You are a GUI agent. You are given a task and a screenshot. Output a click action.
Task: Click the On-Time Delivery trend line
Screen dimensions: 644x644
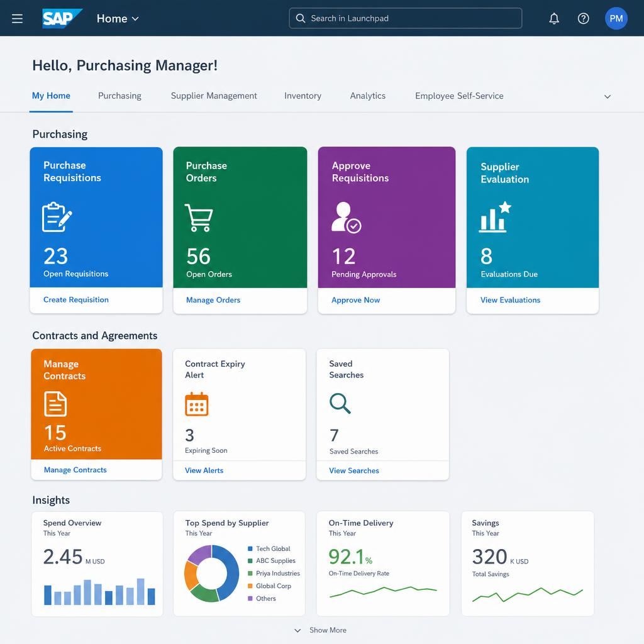pos(383,591)
